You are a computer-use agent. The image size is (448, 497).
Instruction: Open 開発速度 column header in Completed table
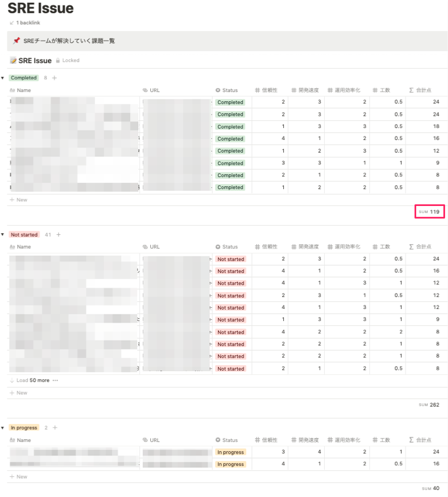pos(305,90)
